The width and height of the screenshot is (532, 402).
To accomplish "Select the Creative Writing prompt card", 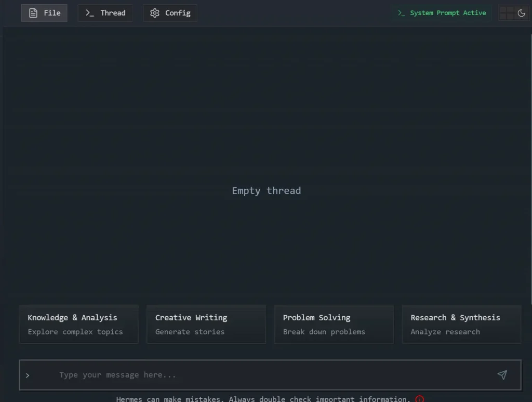I will (206, 324).
